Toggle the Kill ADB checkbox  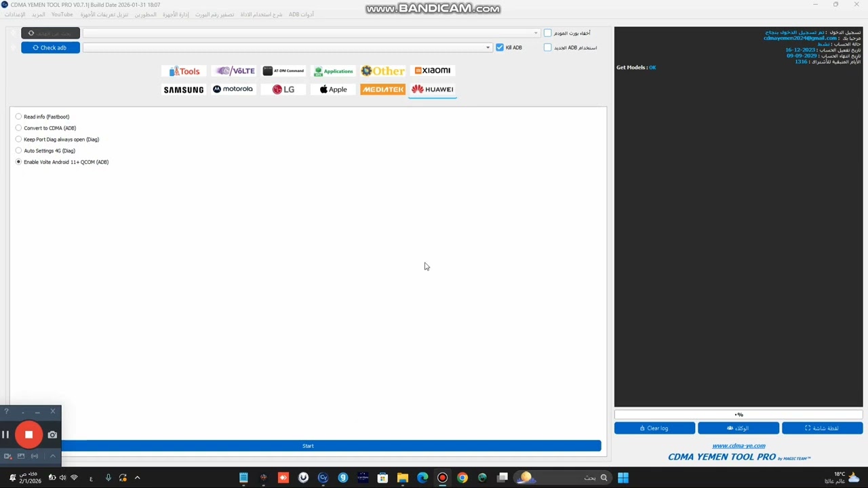(x=500, y=47)
